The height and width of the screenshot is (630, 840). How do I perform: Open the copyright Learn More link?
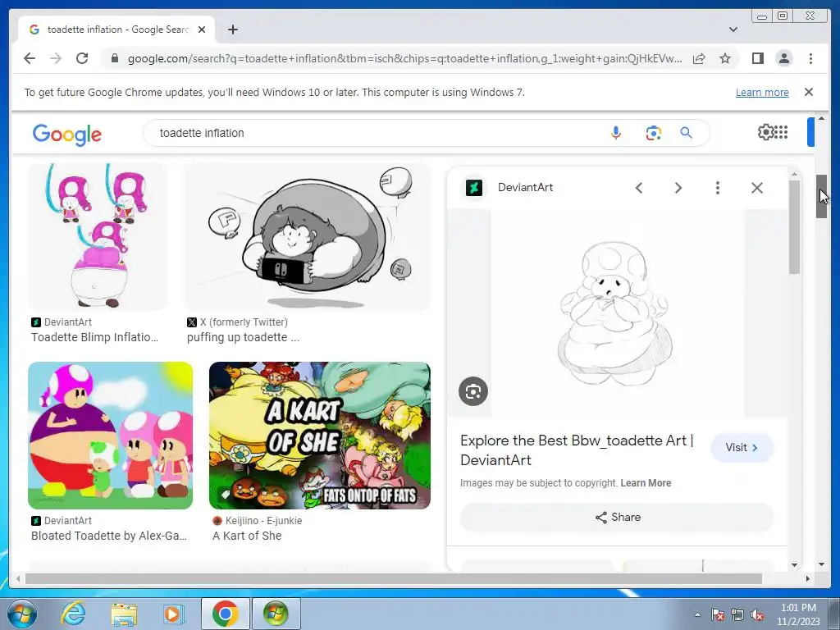coord(646,482)
